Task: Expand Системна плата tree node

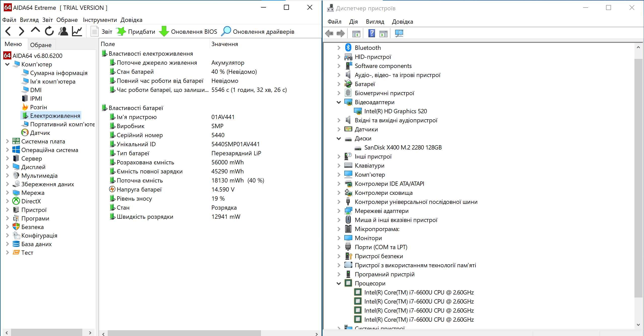Action: [7, 141]
